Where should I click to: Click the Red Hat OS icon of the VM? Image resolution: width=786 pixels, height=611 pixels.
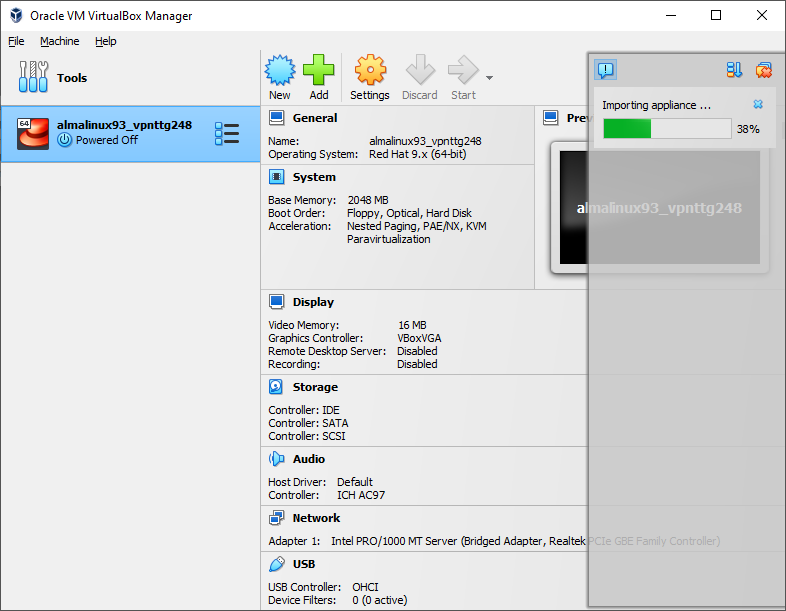pyautogui.click(x=33, y=134)
